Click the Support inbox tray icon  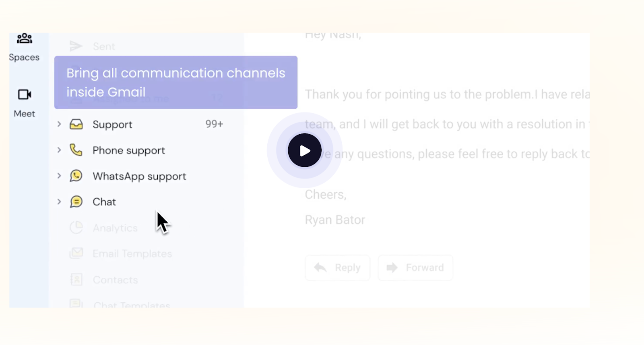pos(76,124)
